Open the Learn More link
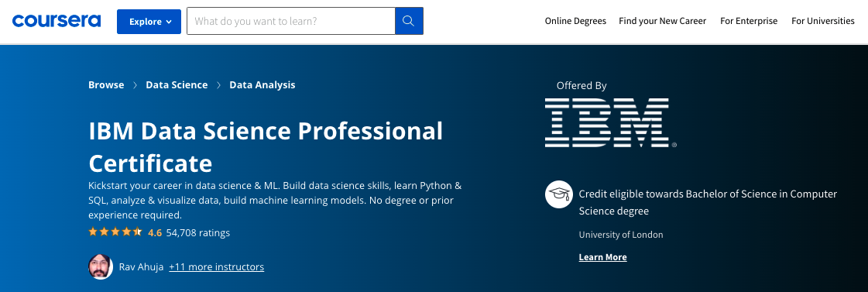This screenshot has height=292, width=868. coord(603,257)
